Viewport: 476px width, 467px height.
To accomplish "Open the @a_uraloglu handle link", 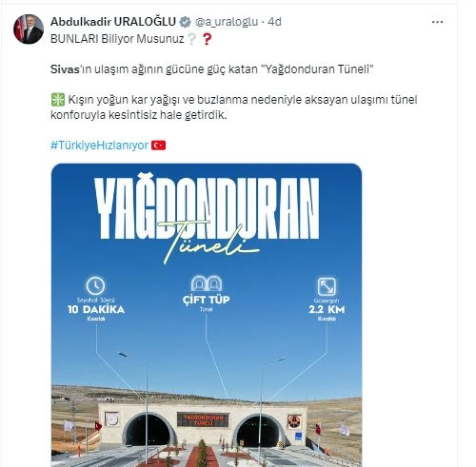I will [227, 22].
